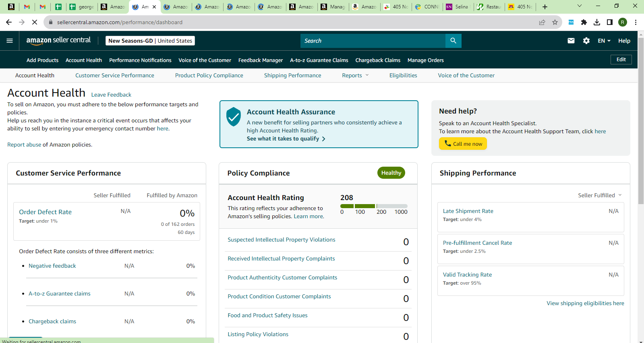Go to Manage Orders
Image resolution: width=644 pixels, height=343 pixels.
426,60
